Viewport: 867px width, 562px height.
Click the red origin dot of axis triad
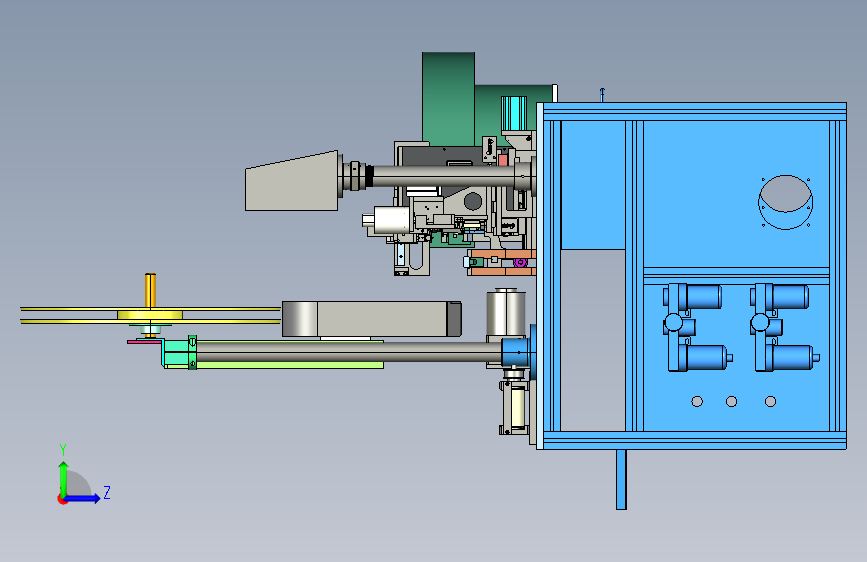62,499
